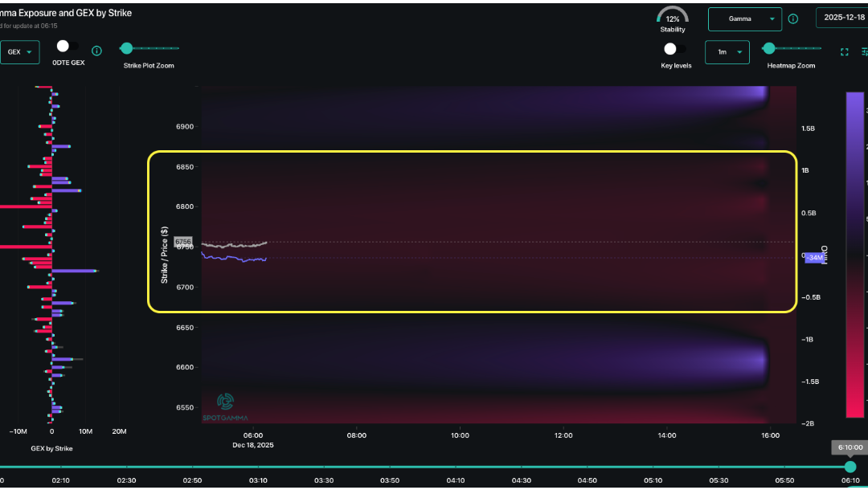Screen dimensions: 868x490
Task: Expand the 1m candle interval dropdown
Action: 727,51
